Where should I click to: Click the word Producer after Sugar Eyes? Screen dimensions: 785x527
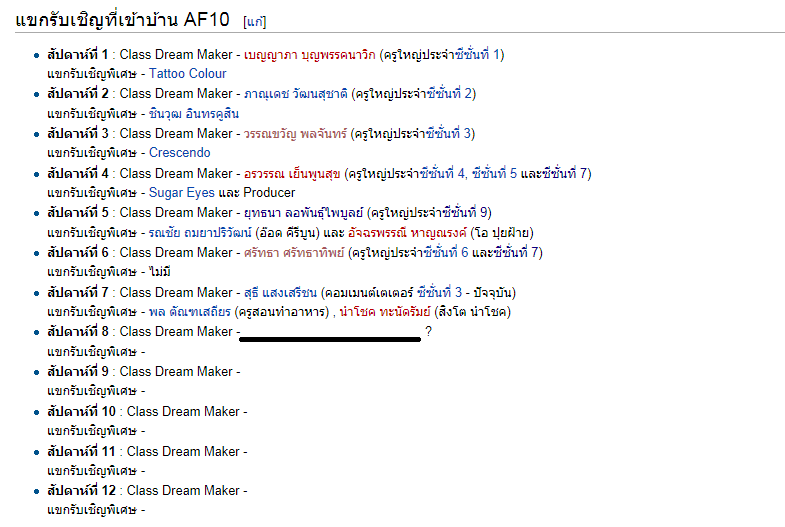(269, 193)
